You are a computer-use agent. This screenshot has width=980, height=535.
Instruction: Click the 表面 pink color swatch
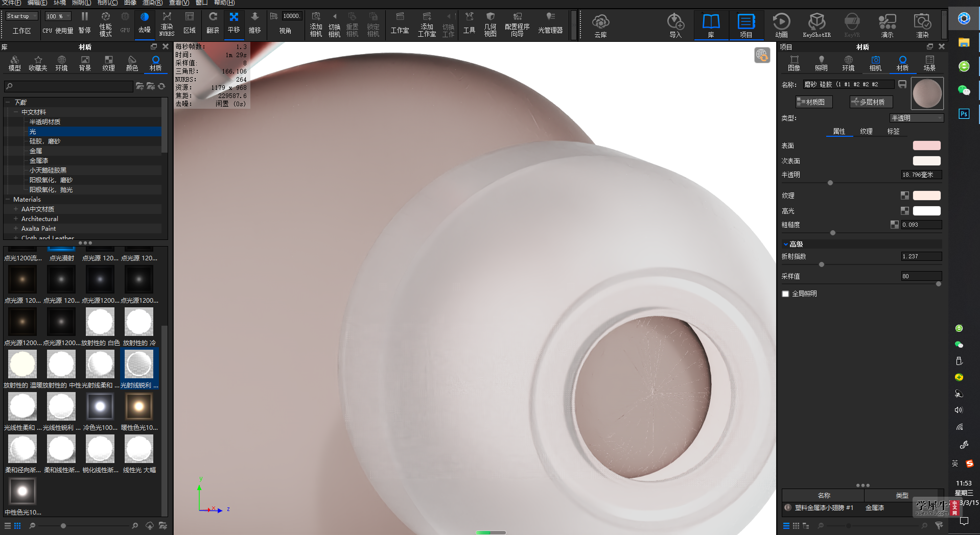(x=927, y=145)
